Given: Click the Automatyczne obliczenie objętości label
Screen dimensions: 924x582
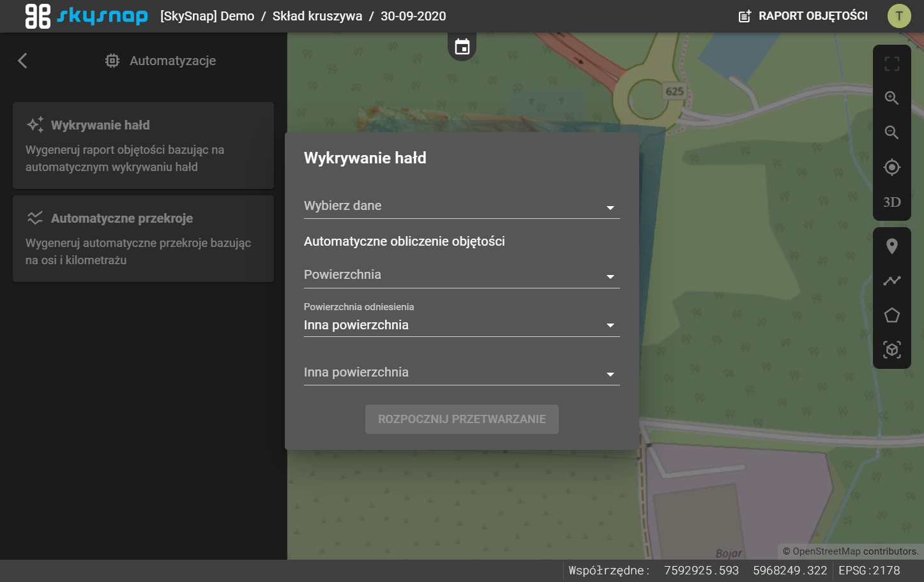Looking at the screenshot, I should pyautogui.click(x=404, y=241).
